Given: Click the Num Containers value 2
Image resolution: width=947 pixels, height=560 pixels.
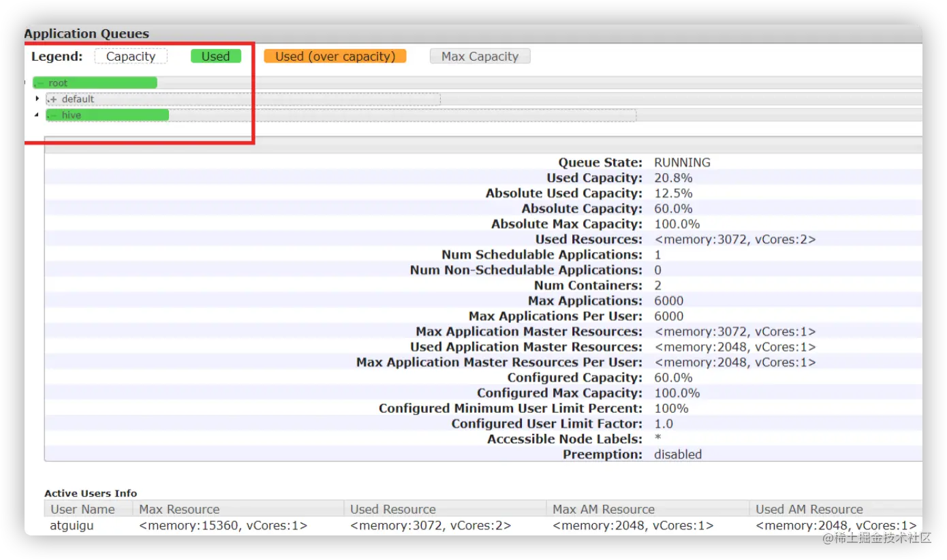Looking at the screenshot, I should coord(657,285).
